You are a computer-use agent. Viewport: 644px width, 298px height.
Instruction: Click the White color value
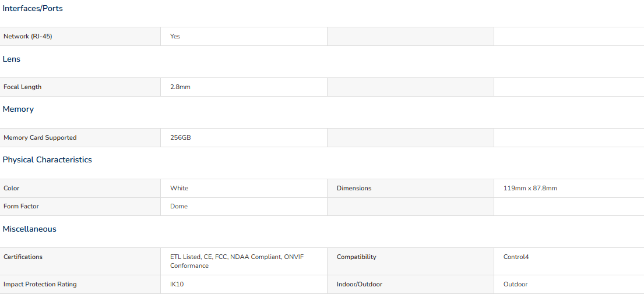pos(179,188)
